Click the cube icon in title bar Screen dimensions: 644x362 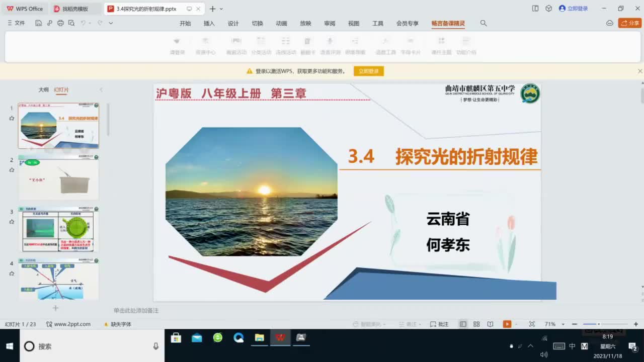click(x=549, y=9)
